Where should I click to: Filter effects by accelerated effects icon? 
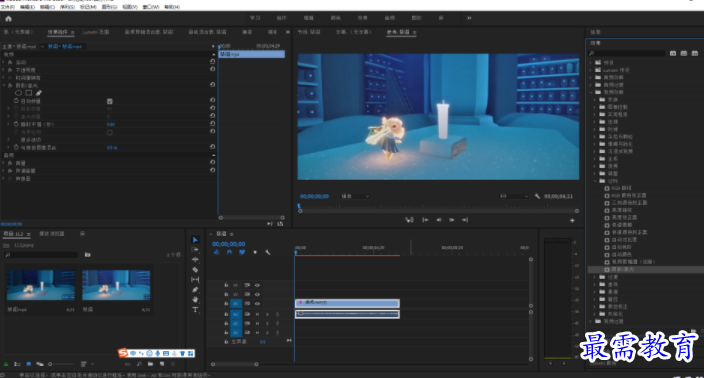pos(673,53)
